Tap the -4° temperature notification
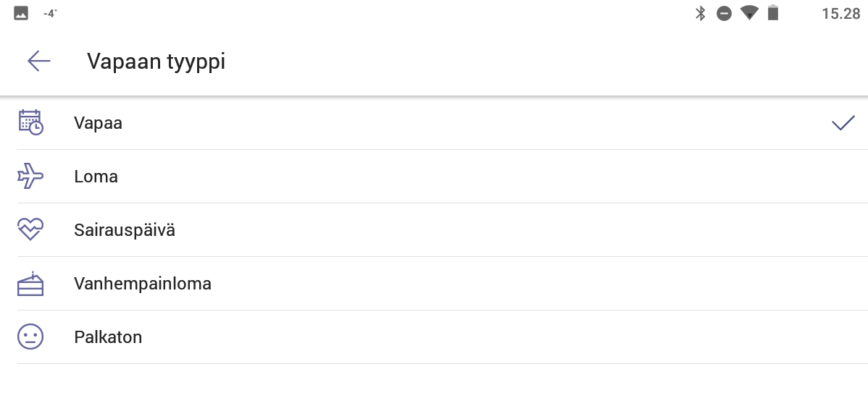Viewport: 868px width, 406px height. [50, 13]
